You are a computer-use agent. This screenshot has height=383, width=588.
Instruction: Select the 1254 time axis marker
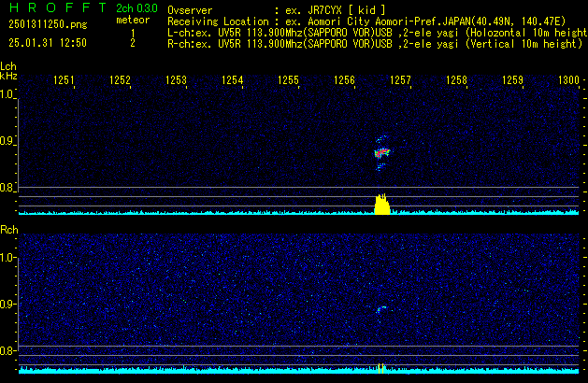233,80
